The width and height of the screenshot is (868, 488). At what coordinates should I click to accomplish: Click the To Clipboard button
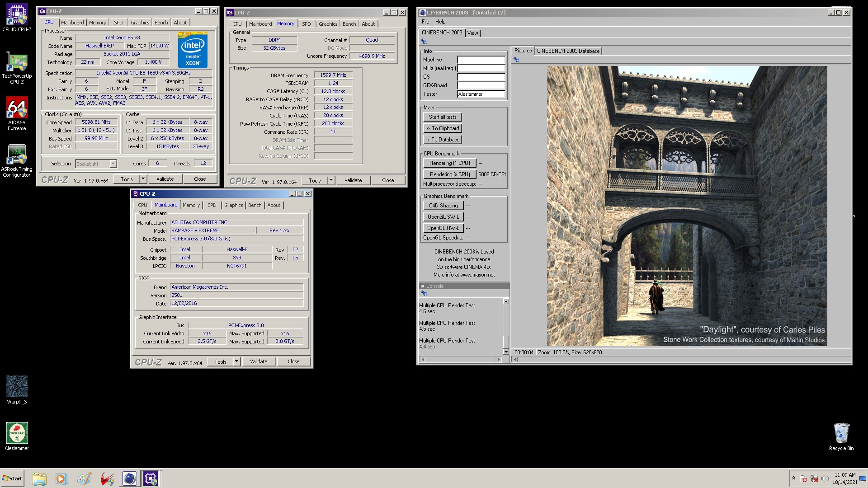443,128
